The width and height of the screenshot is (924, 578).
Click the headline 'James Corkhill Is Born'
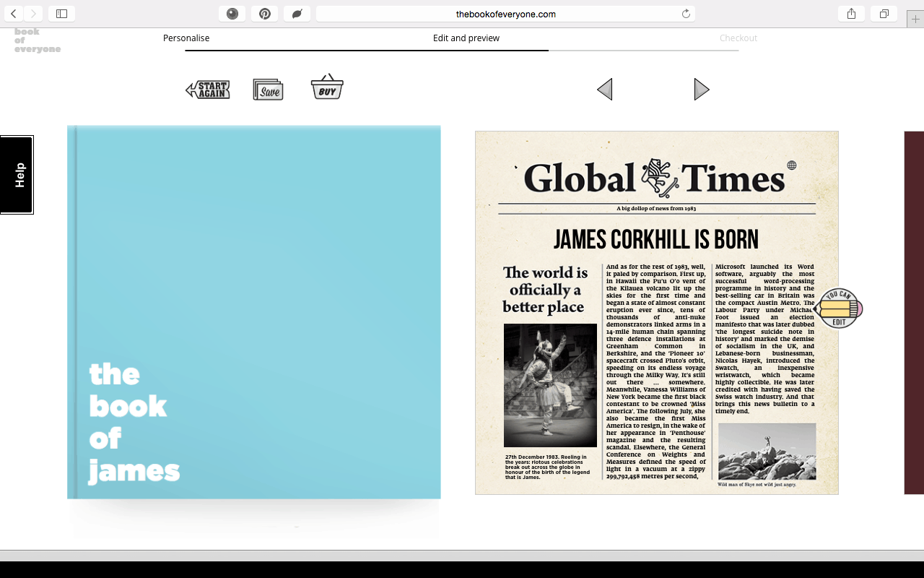[656, 239]
